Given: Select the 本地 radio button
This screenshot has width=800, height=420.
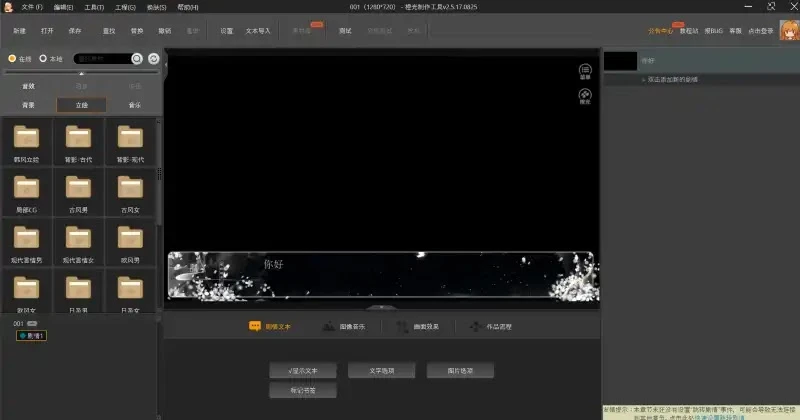Looking at the screenshot, I should tap(43, 59).
